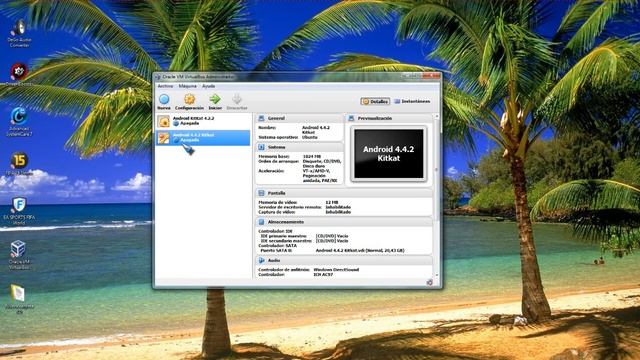Open the folder icon on desktop bottom
Image resolution: width=640 pixels, height=360 pixels.
pos(19,299)
